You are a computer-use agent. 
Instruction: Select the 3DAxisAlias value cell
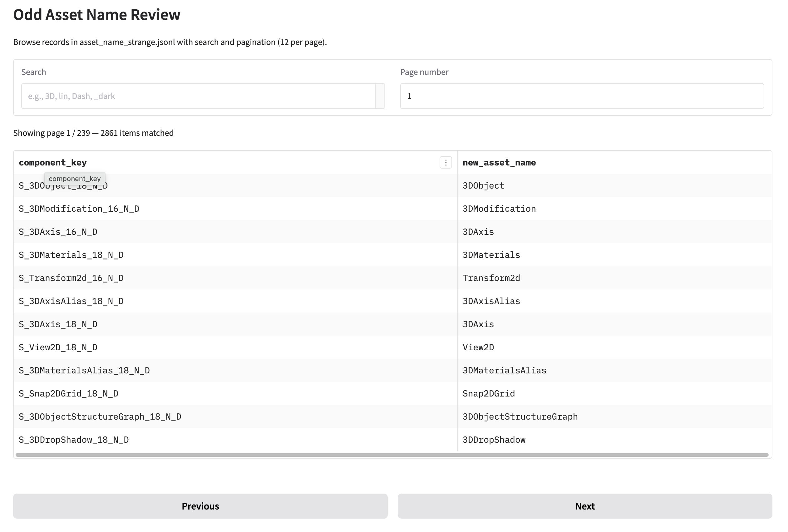coord(491,301)
